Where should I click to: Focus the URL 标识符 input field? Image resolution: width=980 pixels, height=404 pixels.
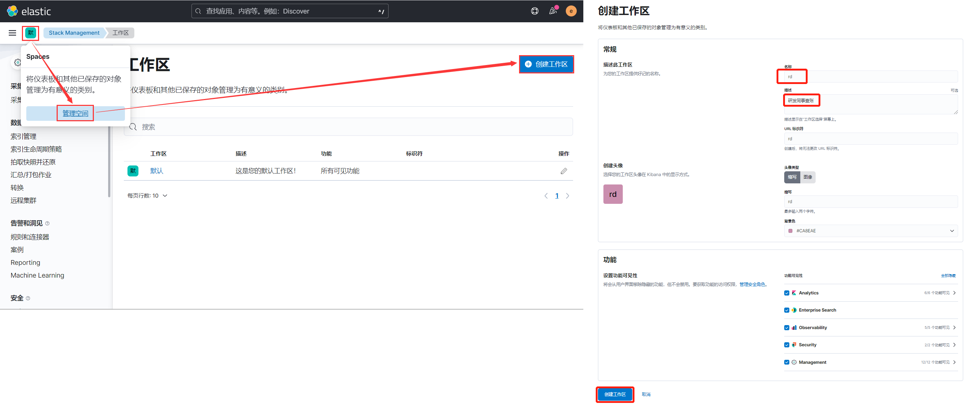pos(871,138)
